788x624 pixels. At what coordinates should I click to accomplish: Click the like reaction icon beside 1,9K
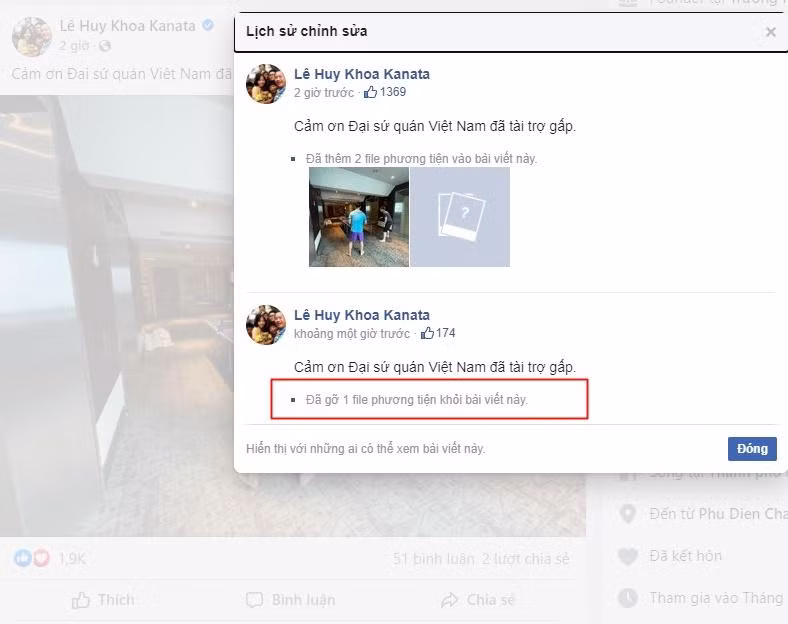23,558
